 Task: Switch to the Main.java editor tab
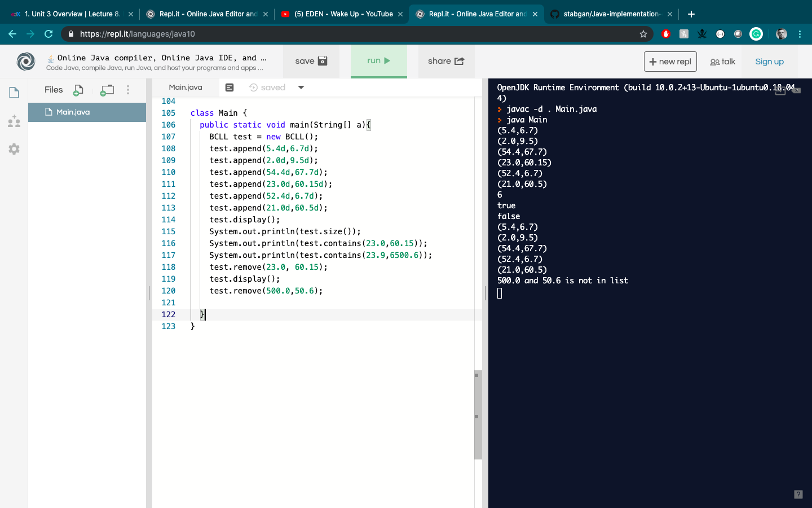tap(185, 87)
